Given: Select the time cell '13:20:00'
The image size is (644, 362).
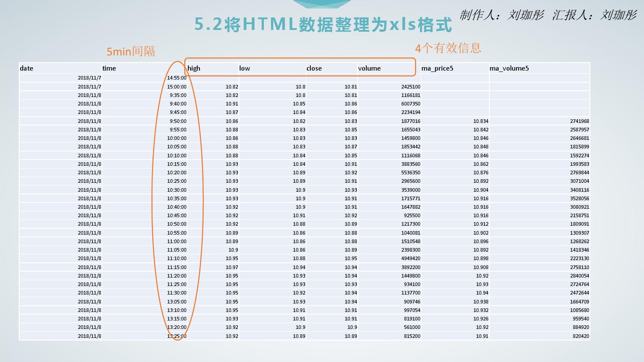Looking at the screenshot, I should click(177, 327).
